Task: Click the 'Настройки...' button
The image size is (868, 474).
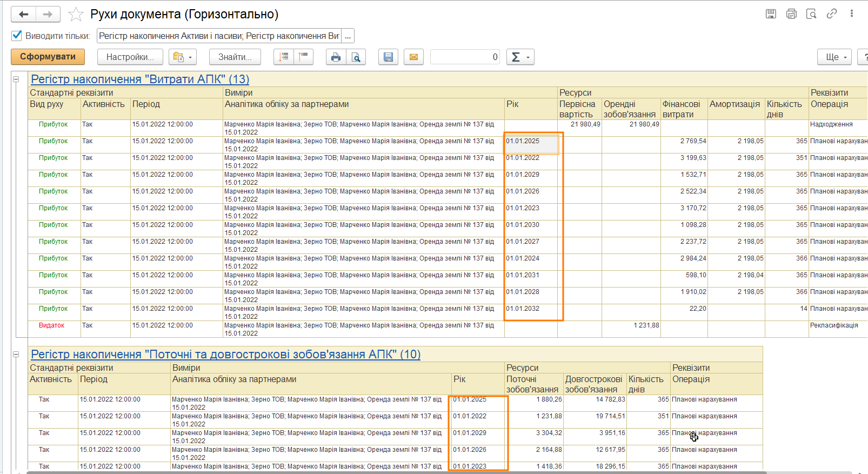Action: [x=130, y=57]
